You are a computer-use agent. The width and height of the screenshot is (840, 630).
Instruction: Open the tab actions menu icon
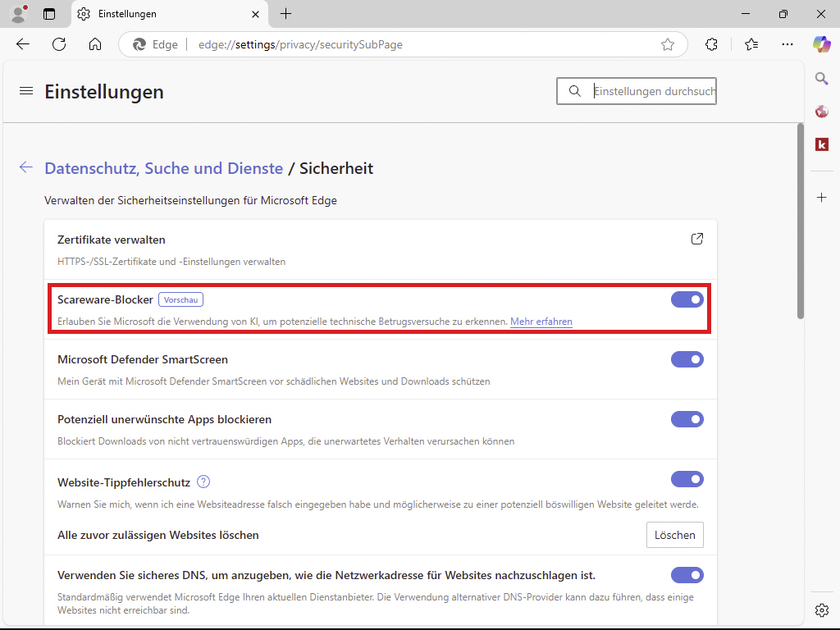[49, 14]
